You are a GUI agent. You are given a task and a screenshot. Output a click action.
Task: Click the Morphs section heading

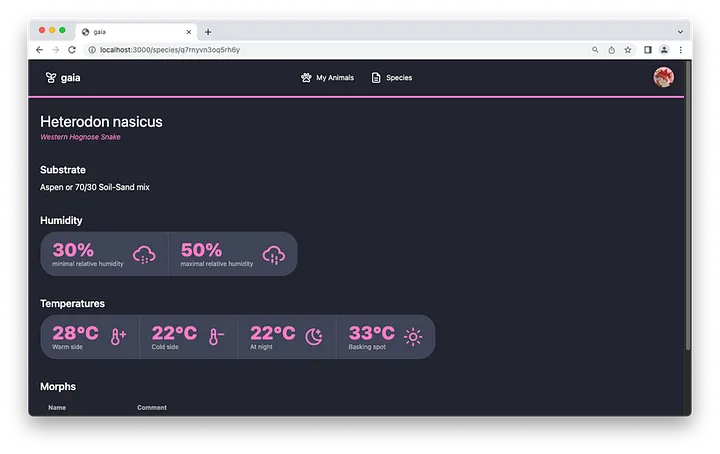point(58,387)
